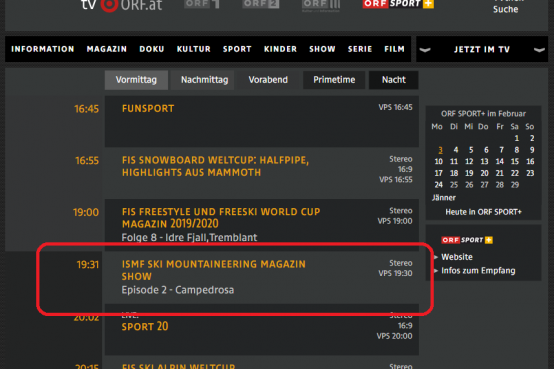Open the KULTUR menu item
Viewport: 554px width, 369px height.
194,49
